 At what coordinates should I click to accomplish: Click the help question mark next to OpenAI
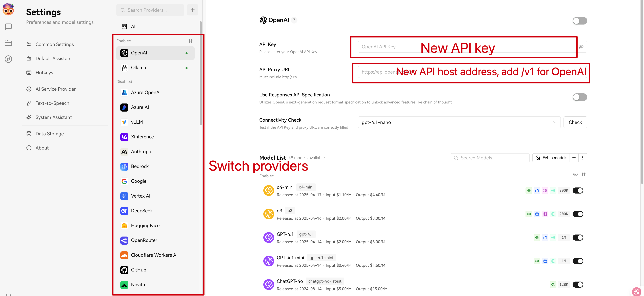click(294, 20)
